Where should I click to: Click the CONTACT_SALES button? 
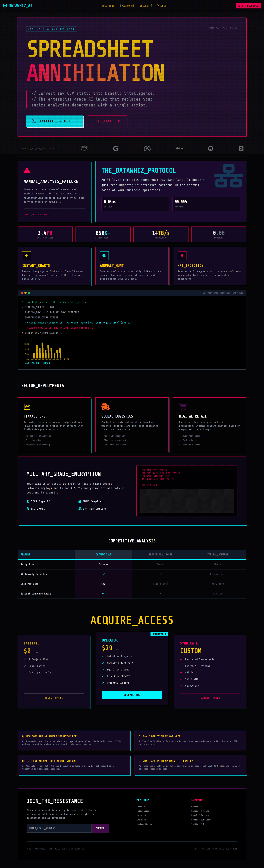210,698
